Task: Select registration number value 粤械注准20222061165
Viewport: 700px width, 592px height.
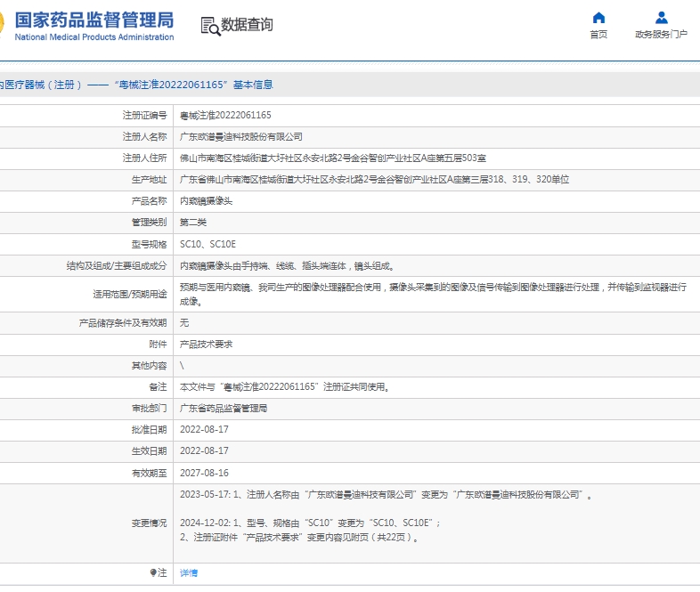Action: [225, 115]
